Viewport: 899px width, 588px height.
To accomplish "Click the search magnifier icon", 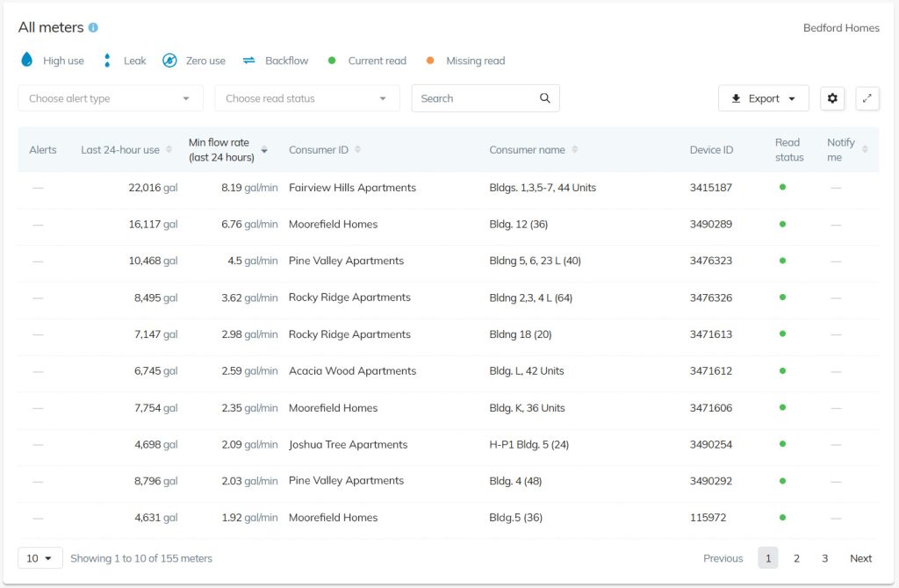I will [545, 98].
